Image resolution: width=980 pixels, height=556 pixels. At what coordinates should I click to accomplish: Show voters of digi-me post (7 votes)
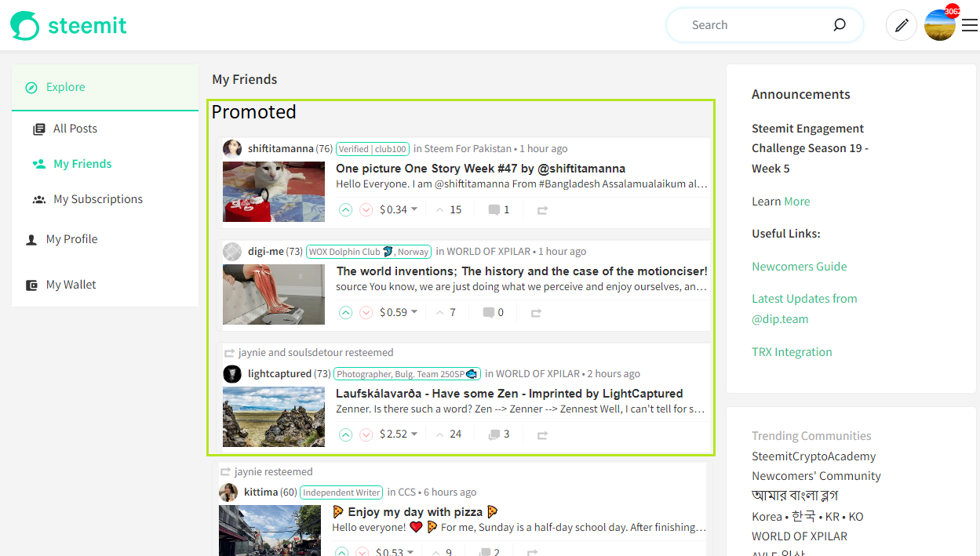(445, 312)
